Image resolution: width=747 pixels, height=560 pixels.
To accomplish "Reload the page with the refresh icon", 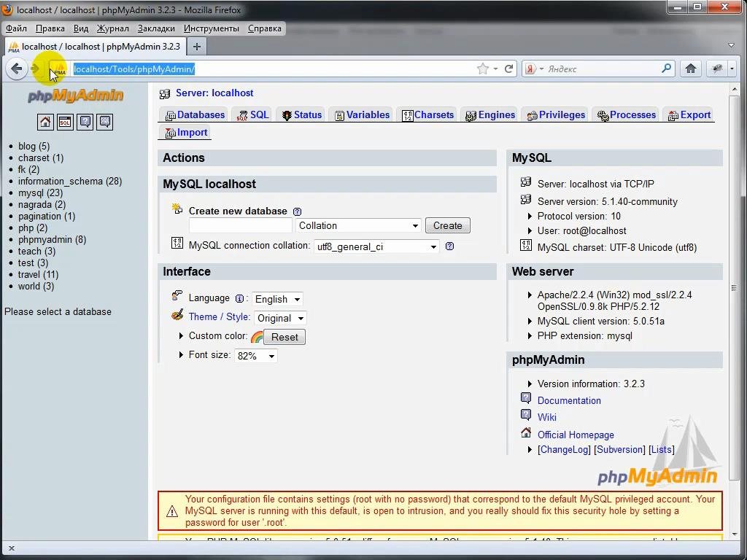I will click(508, 69).
